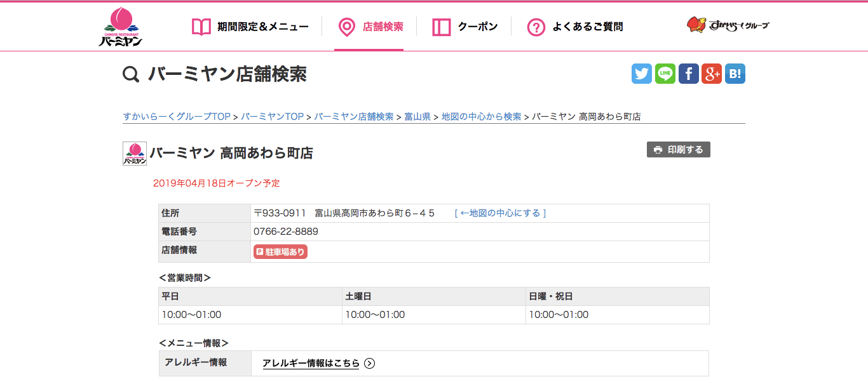Viewport: 868px width, 384px height.
Task: Go to バーミヤンTOP breadcrumb link
Action: (x=272, y=117)
